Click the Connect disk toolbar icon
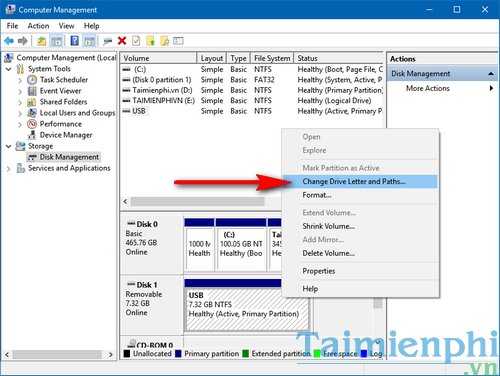This screenshot has width=500, height=376. 108,41
